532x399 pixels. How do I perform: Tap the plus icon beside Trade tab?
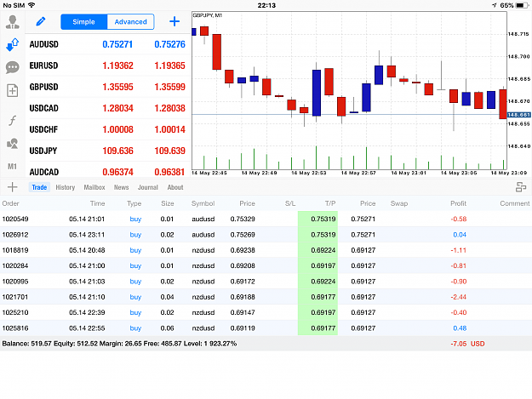point(12,187)
